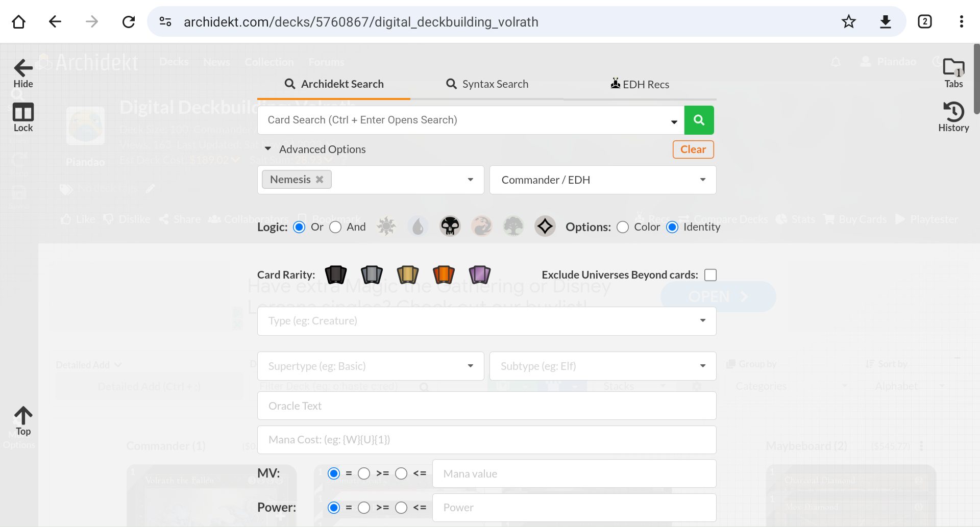Check Exclude Universes Beyond cards
Viewport: 980px width, 527px height.
pos(710,274)
